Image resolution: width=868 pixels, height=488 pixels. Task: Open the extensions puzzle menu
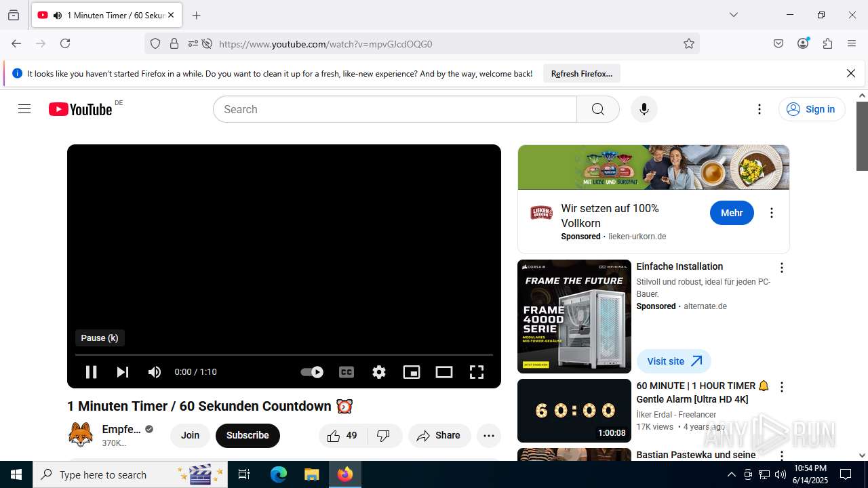(x=827, y=43)
